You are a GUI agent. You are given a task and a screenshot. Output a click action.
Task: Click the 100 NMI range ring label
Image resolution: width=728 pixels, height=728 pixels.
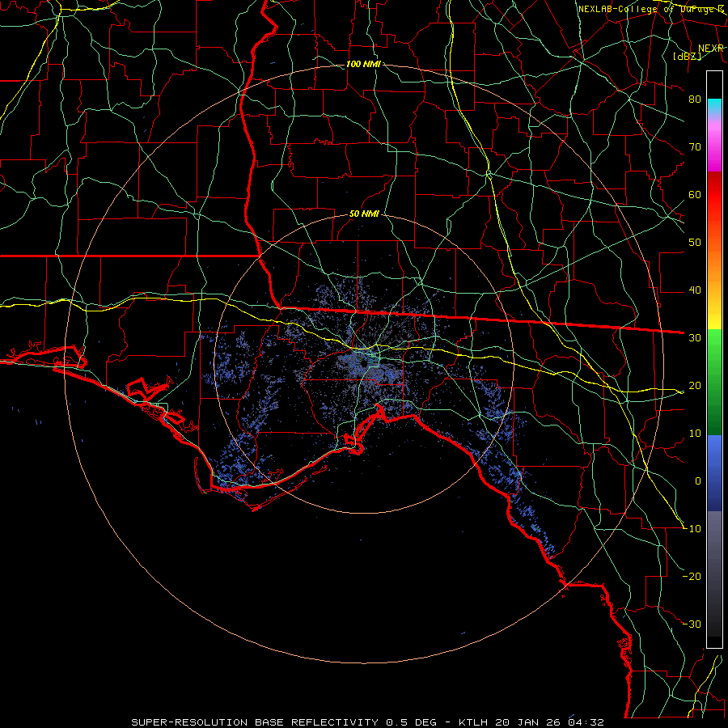[363, 64]
